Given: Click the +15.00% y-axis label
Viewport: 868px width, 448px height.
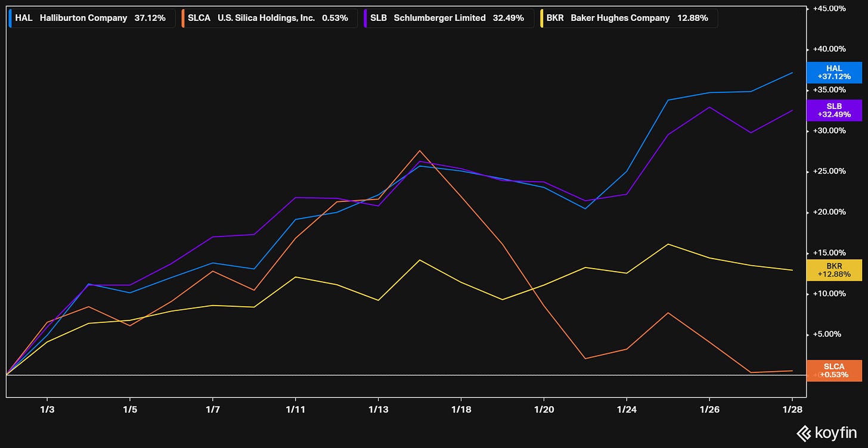Looking at the screenshot, I should [x=829, y=253].
